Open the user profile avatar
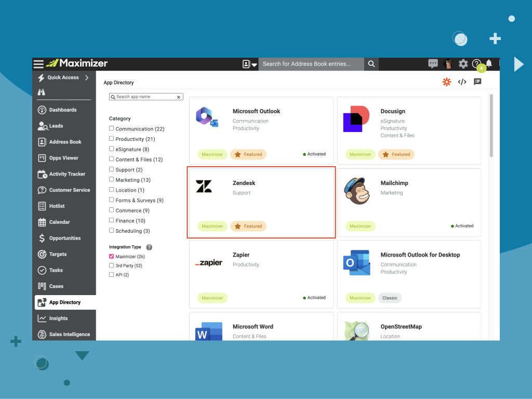The width and height of the screenshot is (532, 399). 448,64
